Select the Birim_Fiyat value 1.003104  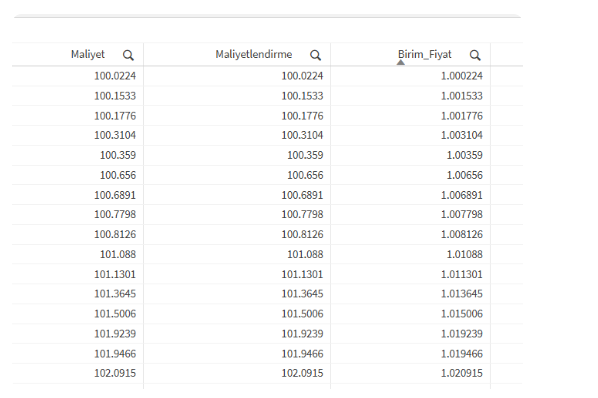pos(462,135)
